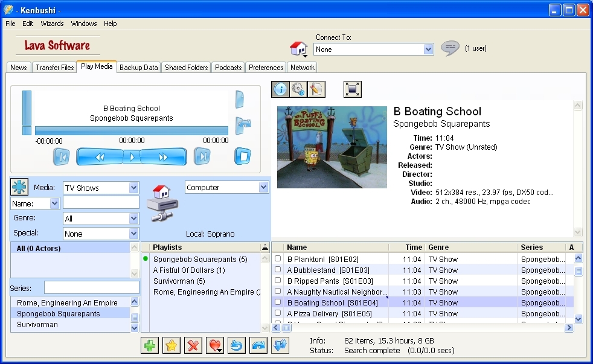Sort by the Genre column header
The width and height of the screenshot is (593, 364).
[x=471, y=247]
